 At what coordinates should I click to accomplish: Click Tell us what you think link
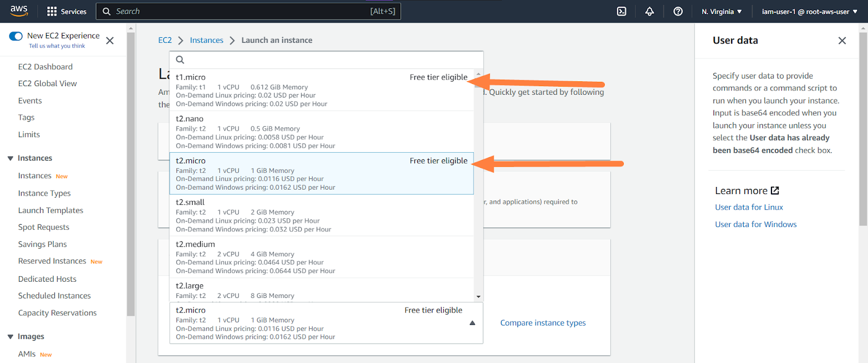tap(57, 46)
